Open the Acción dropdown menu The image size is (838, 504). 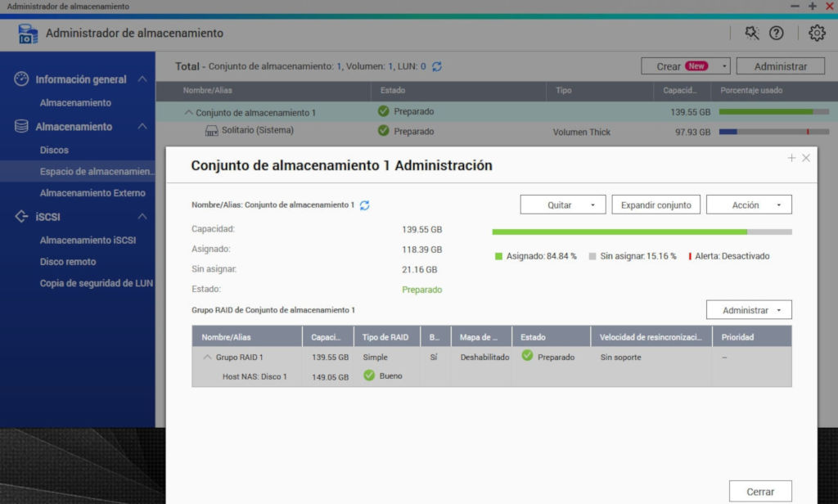pos(749,205)
